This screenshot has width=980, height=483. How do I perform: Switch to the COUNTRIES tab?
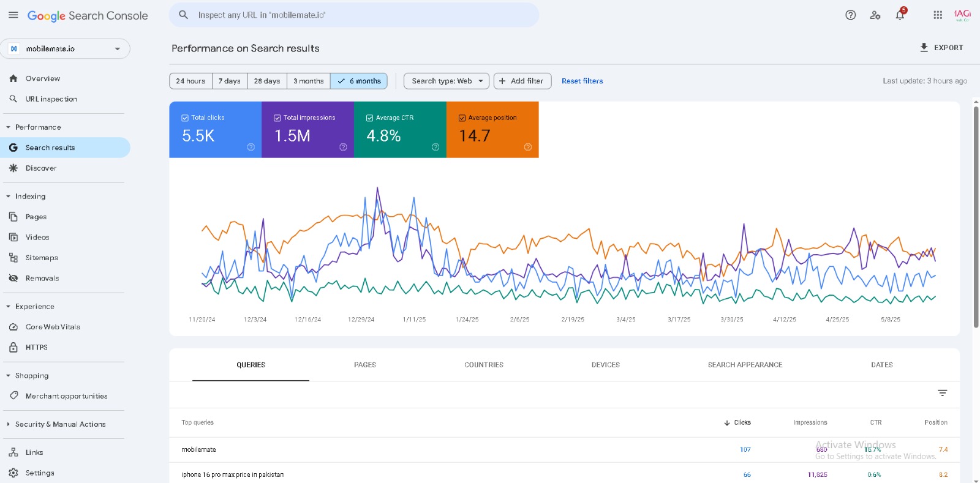pyautogui.click(x=484, y=365)
